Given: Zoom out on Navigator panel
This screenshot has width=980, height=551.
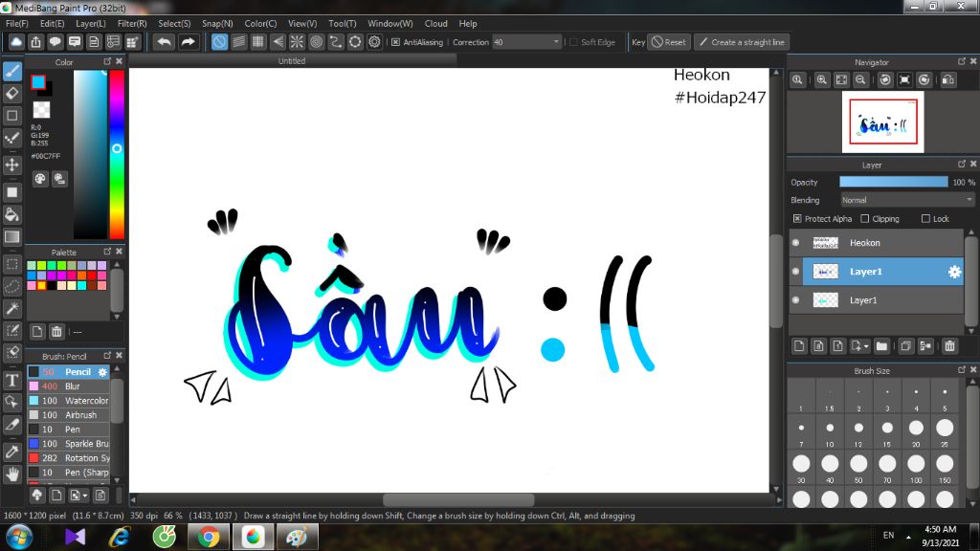Looking at the screenshot, I should pos(860,80).
